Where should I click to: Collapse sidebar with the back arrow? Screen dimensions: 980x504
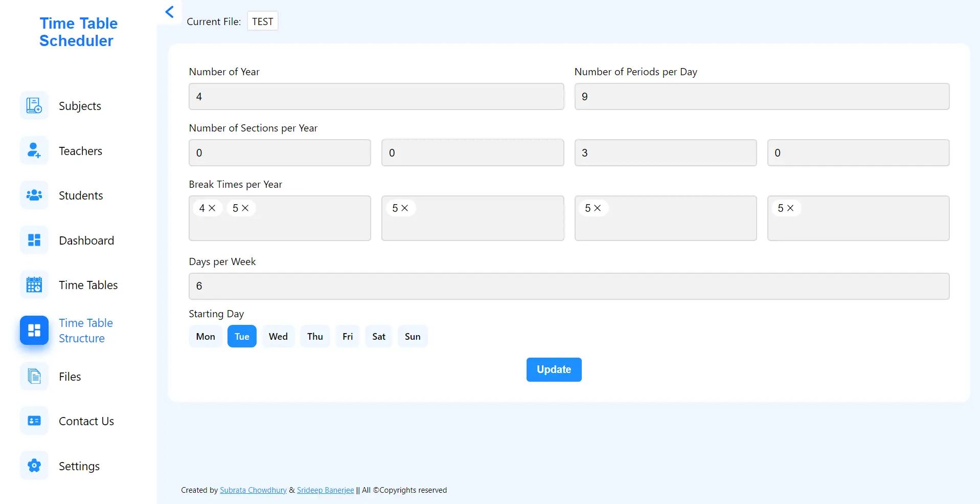click(x=170, y=12)
